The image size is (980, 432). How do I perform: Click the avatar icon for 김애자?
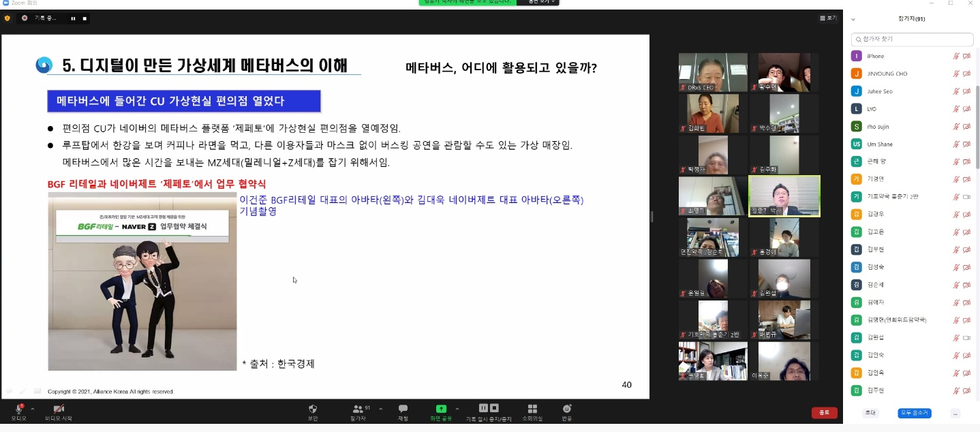(x=857, y=303)
